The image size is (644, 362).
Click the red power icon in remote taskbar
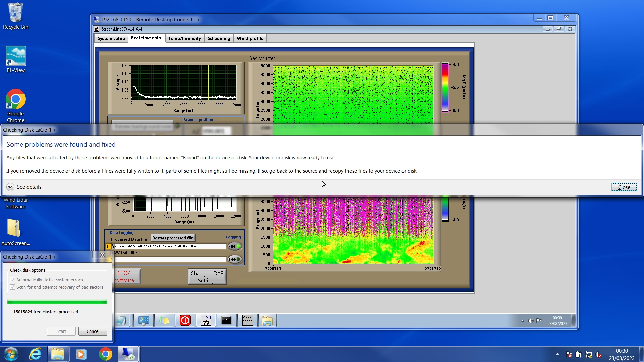pyautogui.click(x=185, y=320)
